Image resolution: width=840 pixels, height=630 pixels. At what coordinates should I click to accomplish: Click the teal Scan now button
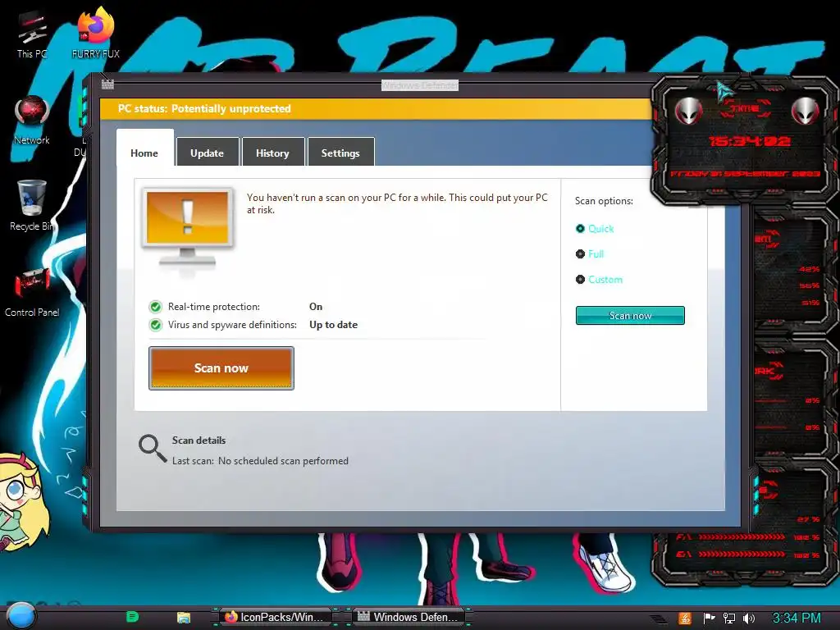(630, 316)
